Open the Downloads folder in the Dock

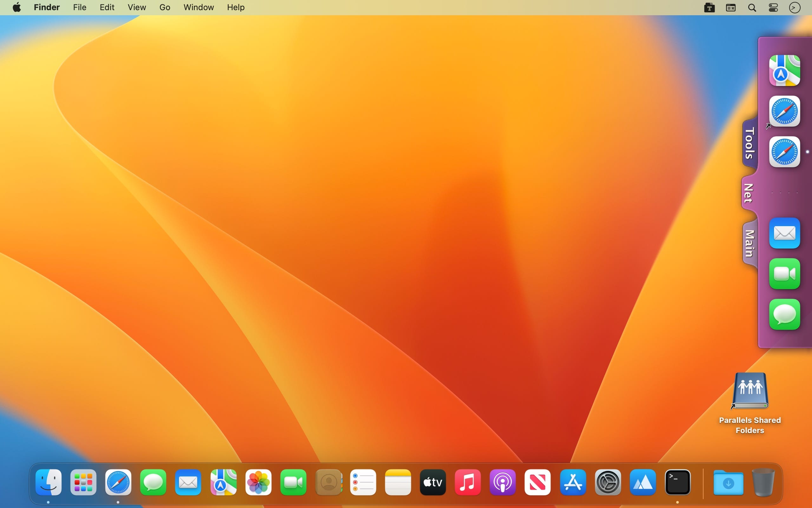click(x=728, y=483)
